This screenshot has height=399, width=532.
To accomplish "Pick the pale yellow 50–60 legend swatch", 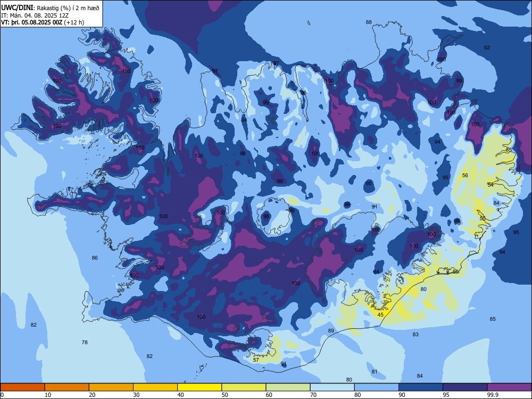I will click(244, 387).
